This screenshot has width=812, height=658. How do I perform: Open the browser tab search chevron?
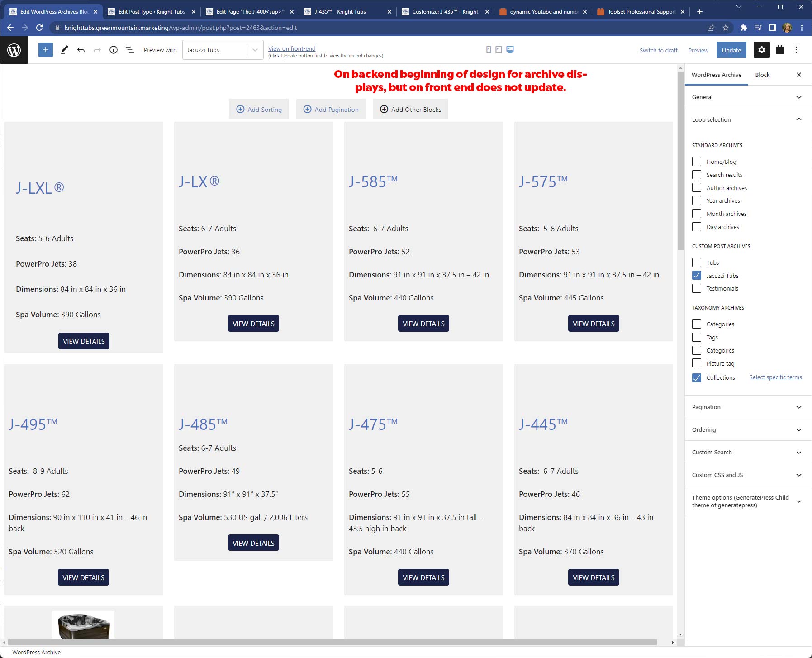tap(739, 7)
